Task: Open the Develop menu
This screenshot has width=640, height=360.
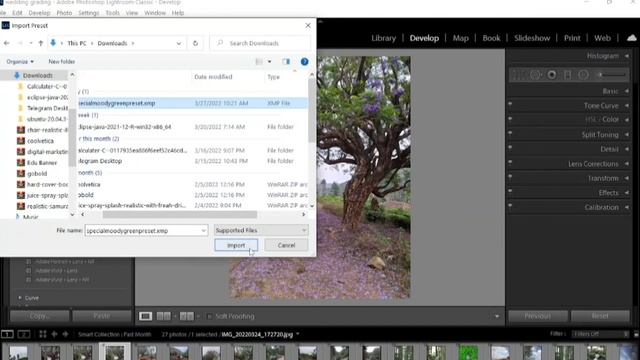Action: point(40,13)
